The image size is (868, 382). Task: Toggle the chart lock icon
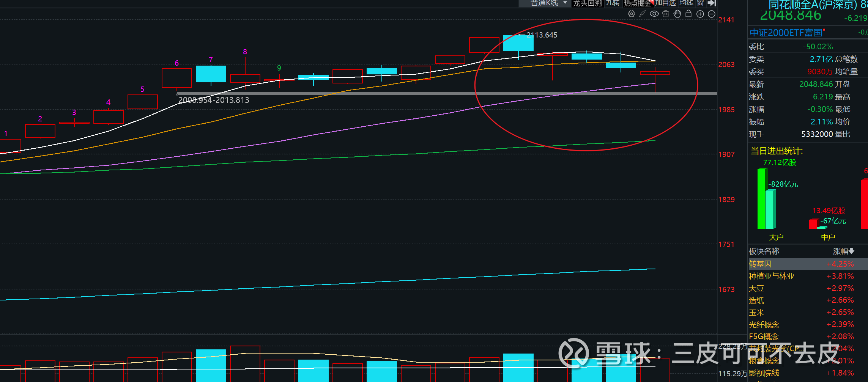(688, 14)
